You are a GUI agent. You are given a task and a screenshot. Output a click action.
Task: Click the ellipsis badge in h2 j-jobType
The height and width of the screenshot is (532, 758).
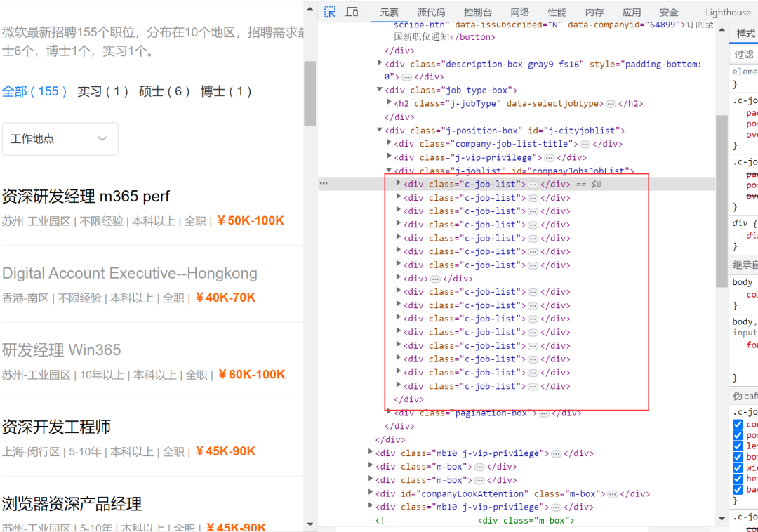(611, 104)
